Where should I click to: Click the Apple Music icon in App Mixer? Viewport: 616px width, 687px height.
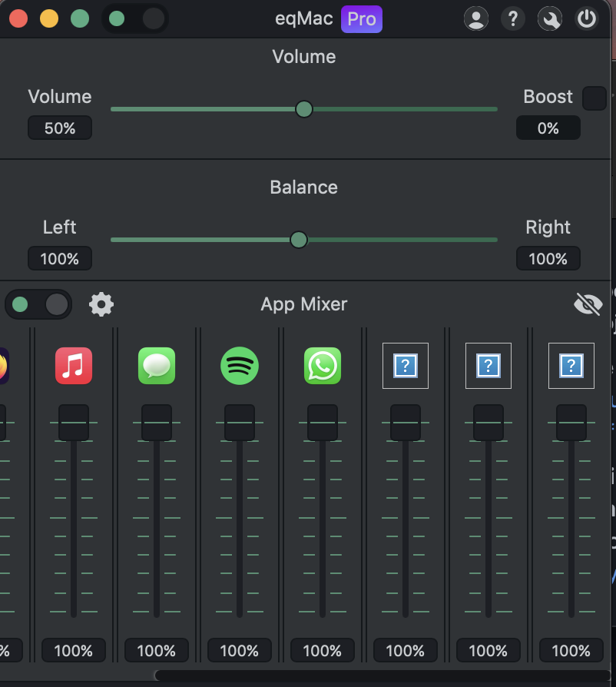[x=73, y=366]
